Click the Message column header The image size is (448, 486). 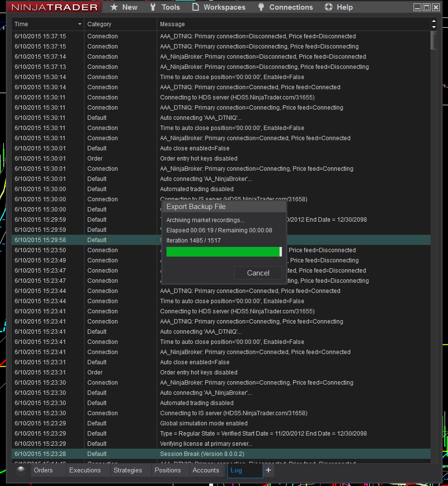click(x=294, y=24)
